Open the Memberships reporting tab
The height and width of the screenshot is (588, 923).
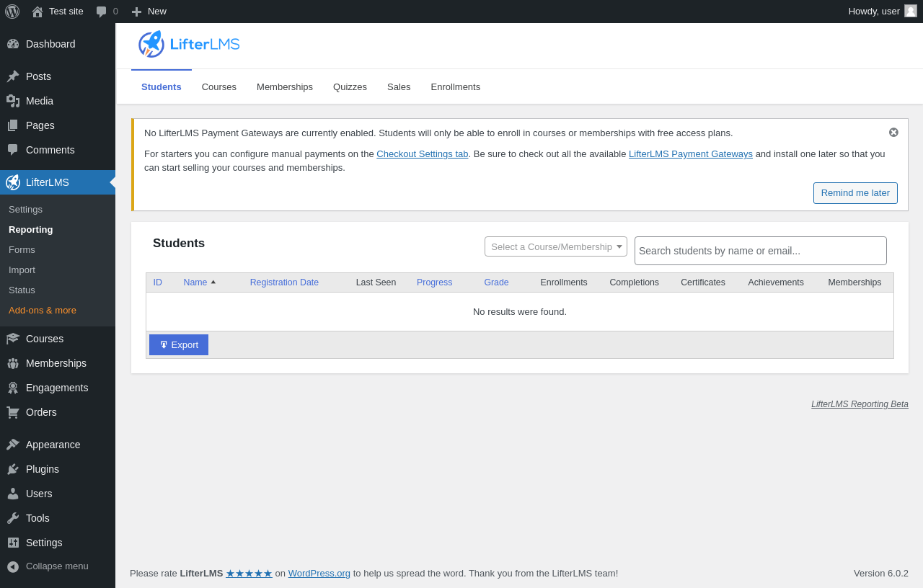[x=285, y=87]
